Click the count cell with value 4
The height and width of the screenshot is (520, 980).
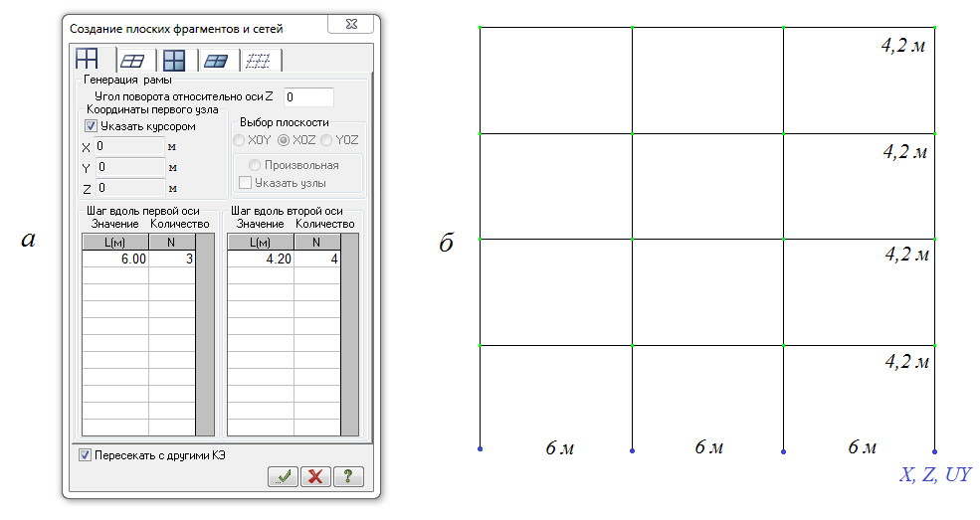click(316, 259)
